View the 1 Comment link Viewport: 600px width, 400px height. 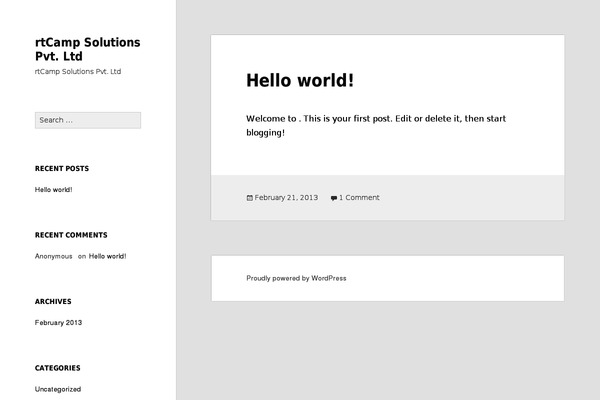359,198
